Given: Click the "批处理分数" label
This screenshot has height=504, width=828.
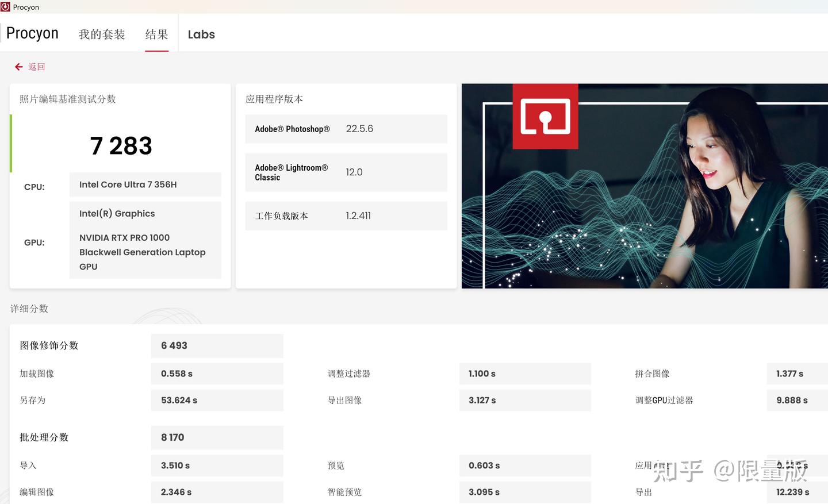Looking at the screenshot, I should click(x=44, y=437).
